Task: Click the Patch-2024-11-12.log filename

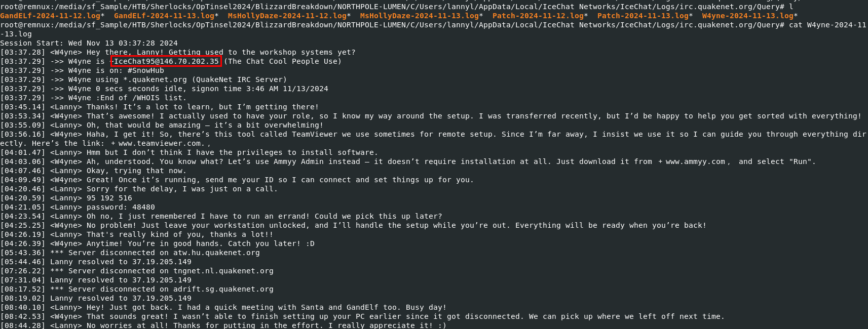Action: click(x=538, y=16)
